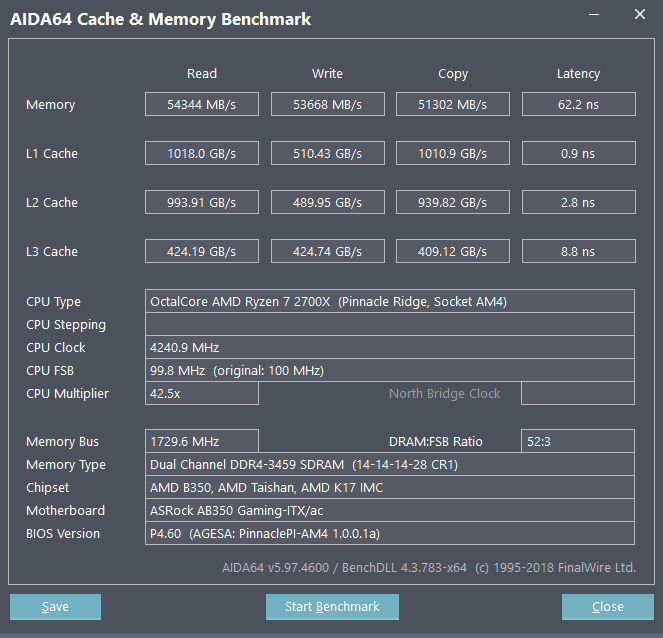Click the Close button at bottom
The image size is (663, 638).
pos(607,607)
